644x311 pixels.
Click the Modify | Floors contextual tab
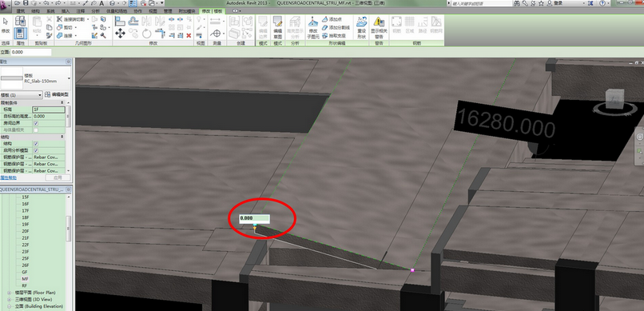point(212,11)
